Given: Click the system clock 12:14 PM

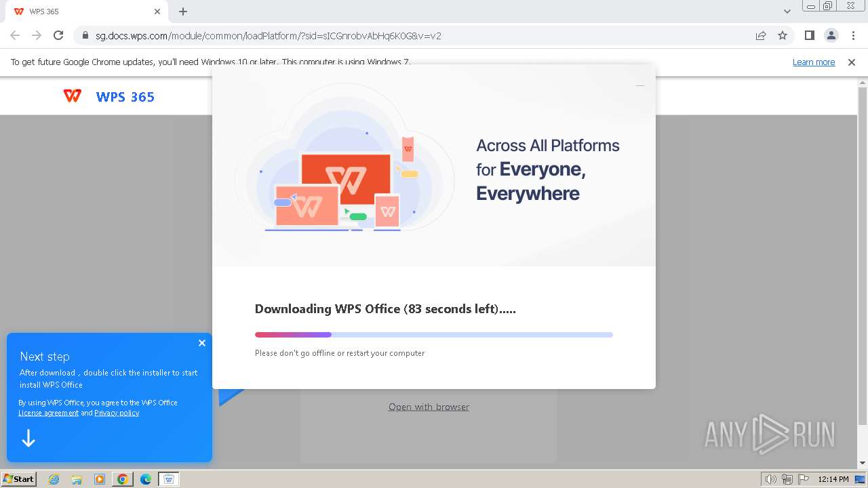Looking at the screenshot, I should pos(833,479).
